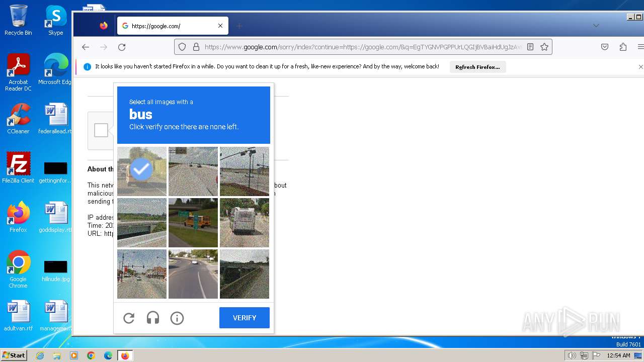Open the Recycle Bin desktop icon
Viewport: 644px width, 362px height.
pos(18,20)
